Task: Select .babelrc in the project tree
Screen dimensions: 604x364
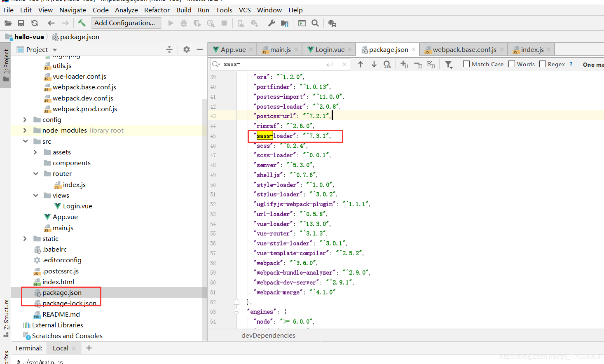Action: pyautogui.click(x=54, y=249)
